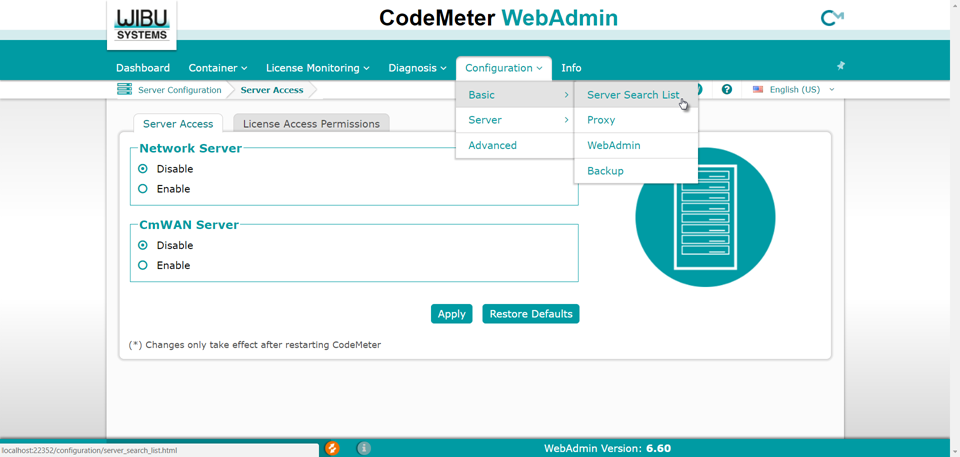Click the CodeMeter CM logo icon
The height and width of the screenshot is (457, 960).
point(831,18)
